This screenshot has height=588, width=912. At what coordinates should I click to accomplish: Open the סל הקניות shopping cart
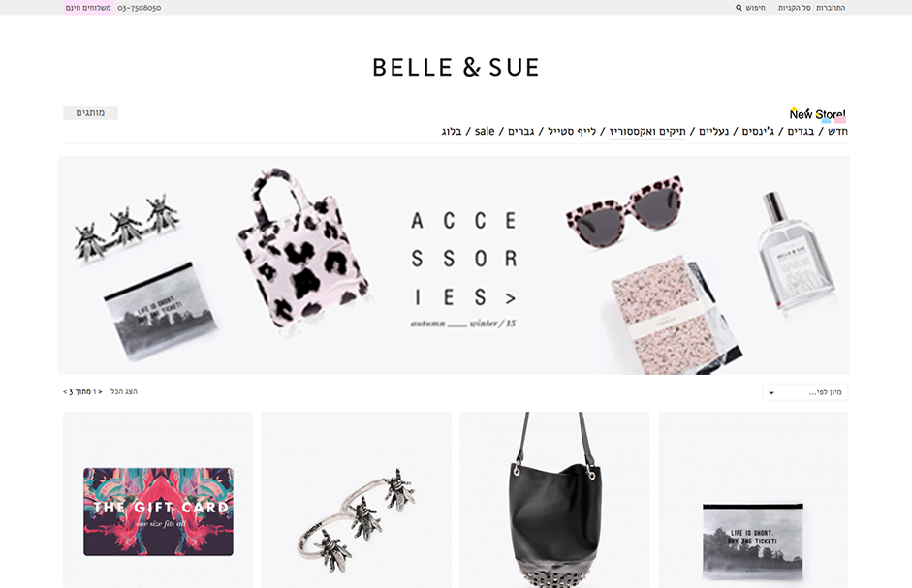tap(794, 8)
